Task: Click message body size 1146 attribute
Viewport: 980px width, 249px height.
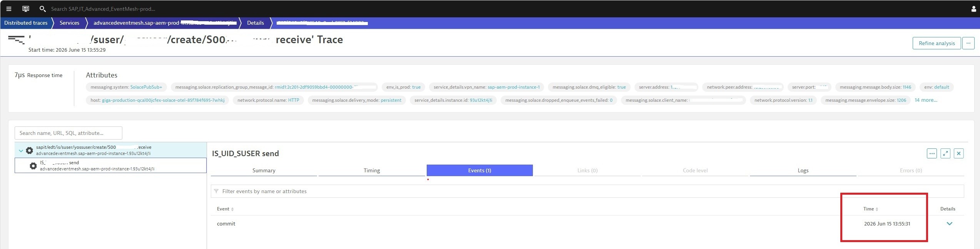Action: point(875,87)
